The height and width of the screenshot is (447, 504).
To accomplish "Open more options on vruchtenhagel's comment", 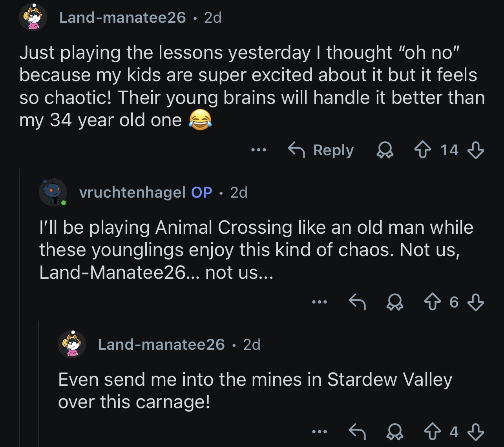I will pyautogui.click(x=320, y=302).
